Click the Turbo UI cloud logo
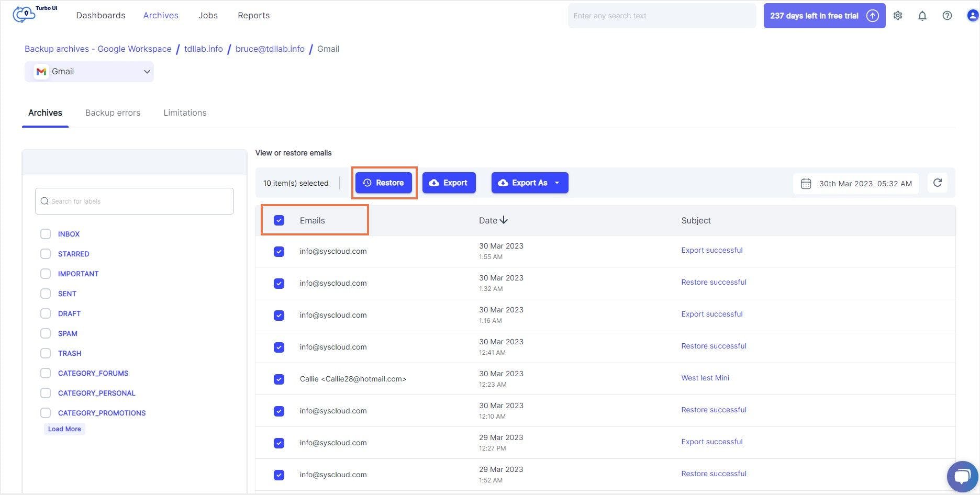This screenshot has width=980, height=495. tap(24, 14)
